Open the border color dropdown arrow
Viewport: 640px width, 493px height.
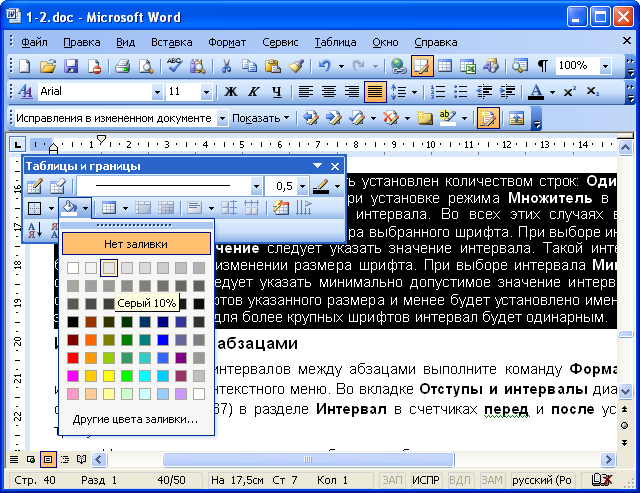tap(338, 187)
